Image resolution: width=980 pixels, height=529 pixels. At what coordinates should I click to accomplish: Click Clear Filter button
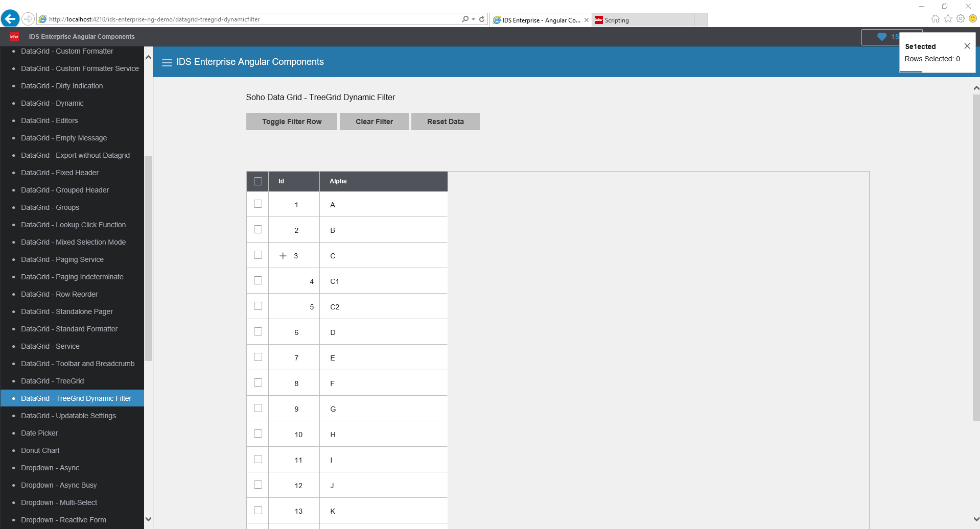(x=374, y=122)
